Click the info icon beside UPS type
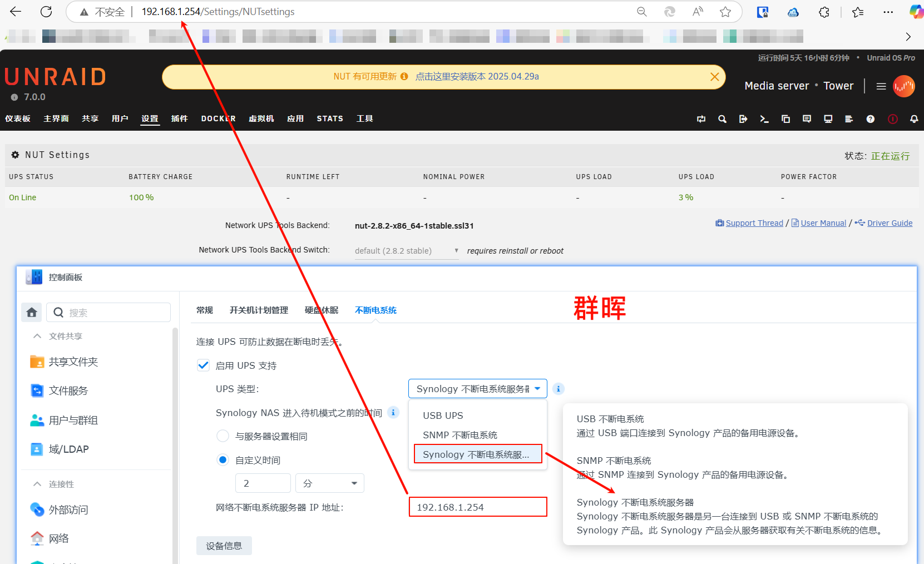The image size is (924, 564). click(x=559, y=389)
